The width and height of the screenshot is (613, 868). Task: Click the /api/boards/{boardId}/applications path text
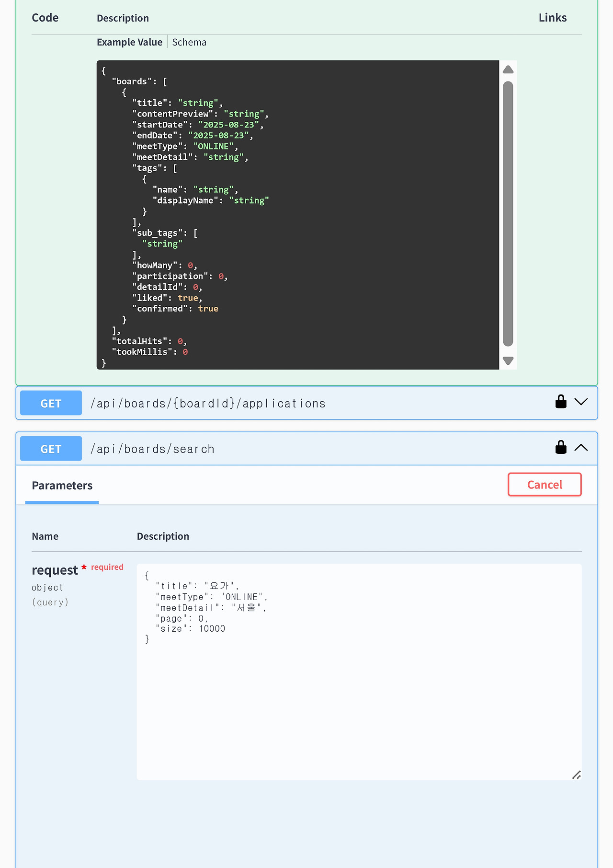coord(208,404)
